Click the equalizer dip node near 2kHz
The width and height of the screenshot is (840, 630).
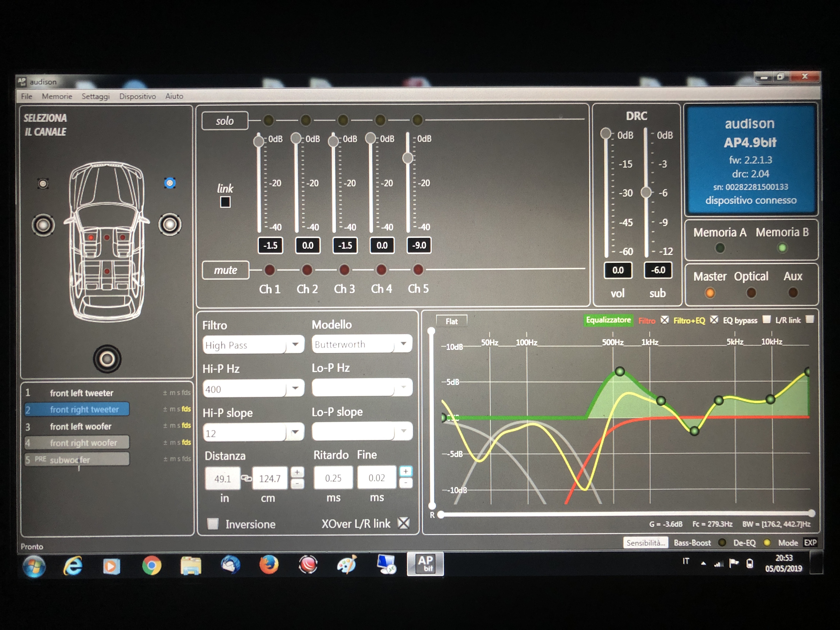694,431
